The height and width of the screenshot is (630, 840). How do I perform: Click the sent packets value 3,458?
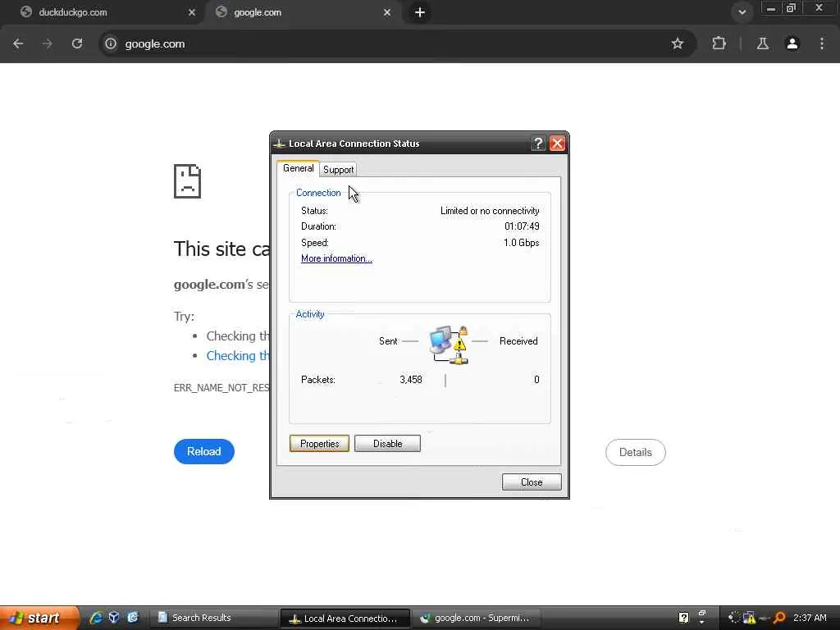pos(411,379)
